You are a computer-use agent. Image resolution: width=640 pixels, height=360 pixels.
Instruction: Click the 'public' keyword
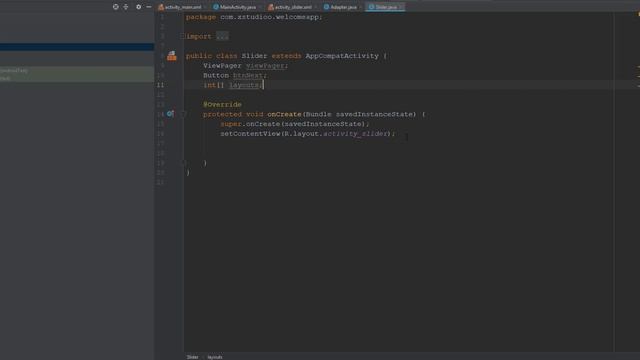pos(199,56)
